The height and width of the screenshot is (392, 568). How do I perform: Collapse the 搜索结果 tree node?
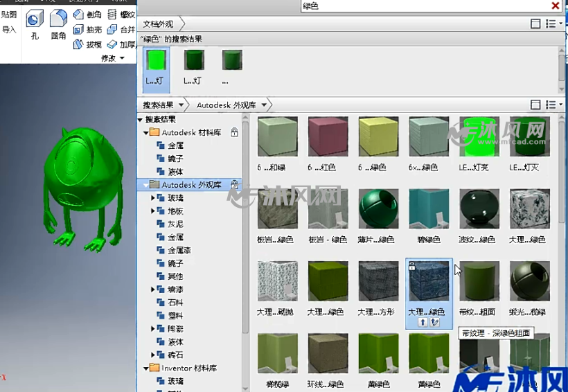[140, 120]
